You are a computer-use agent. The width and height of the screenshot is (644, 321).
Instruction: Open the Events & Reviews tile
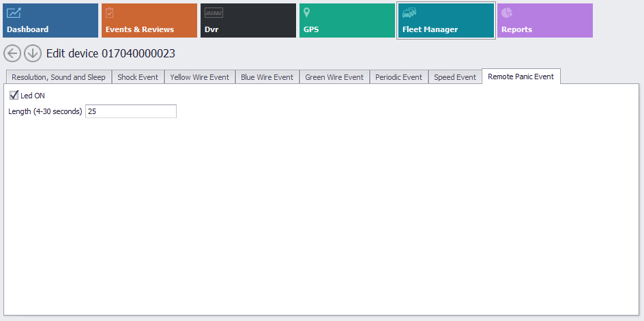coord(149,20)
